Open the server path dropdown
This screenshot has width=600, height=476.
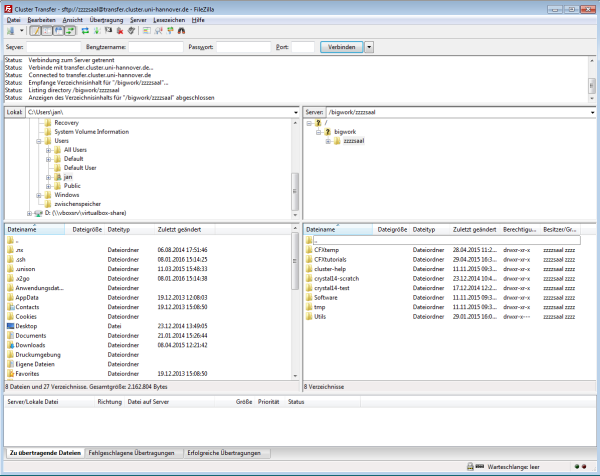(x=592, y=112)
